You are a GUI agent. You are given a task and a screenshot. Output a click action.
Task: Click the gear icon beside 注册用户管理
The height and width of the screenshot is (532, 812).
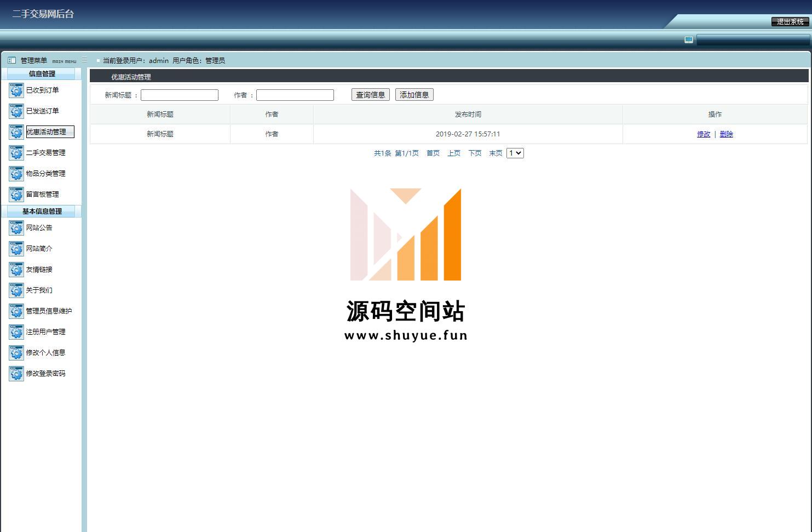click(x=16, y=332)
